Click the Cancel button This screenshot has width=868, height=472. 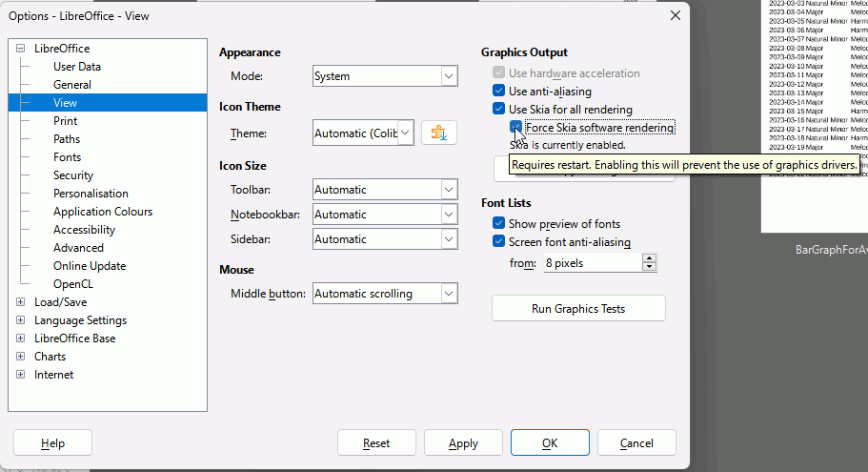tap(636, 442)
